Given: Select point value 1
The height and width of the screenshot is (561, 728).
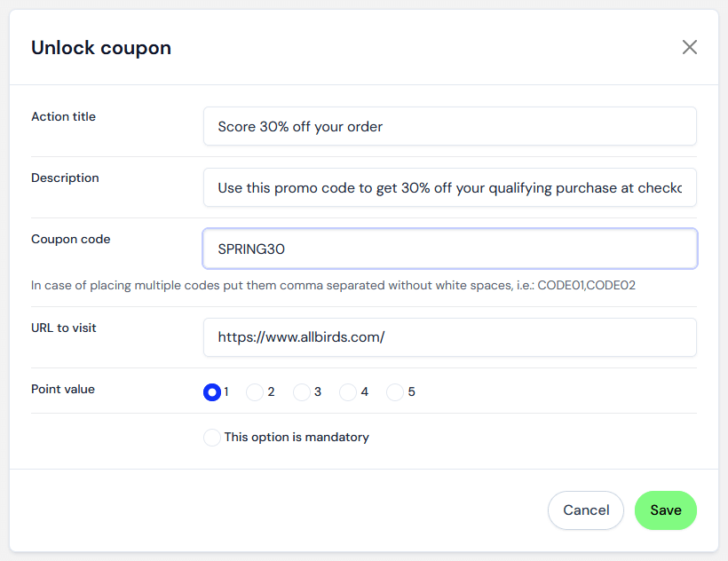Looking at the screenshot, I should point(210,391).
